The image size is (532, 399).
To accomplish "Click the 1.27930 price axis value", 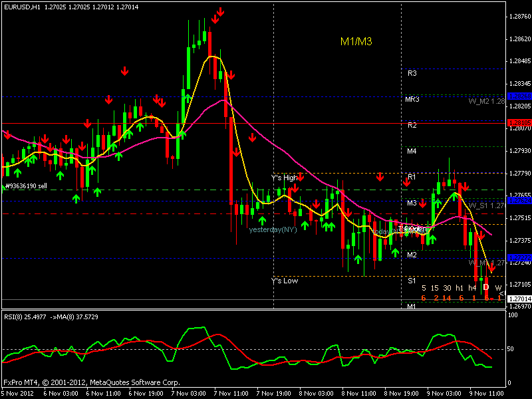I will 520,151.
